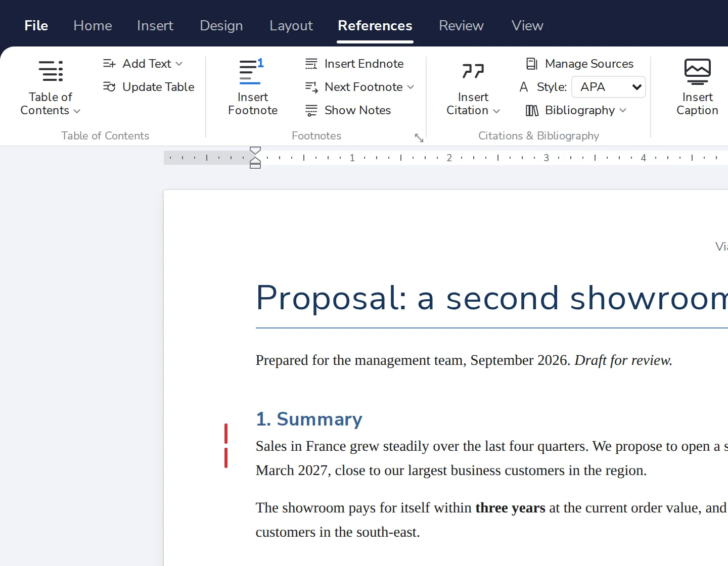This screenshot has height=566, width=728.
Task: Open the Table of Contents menu icon
Action: click(x=51, y=71)
